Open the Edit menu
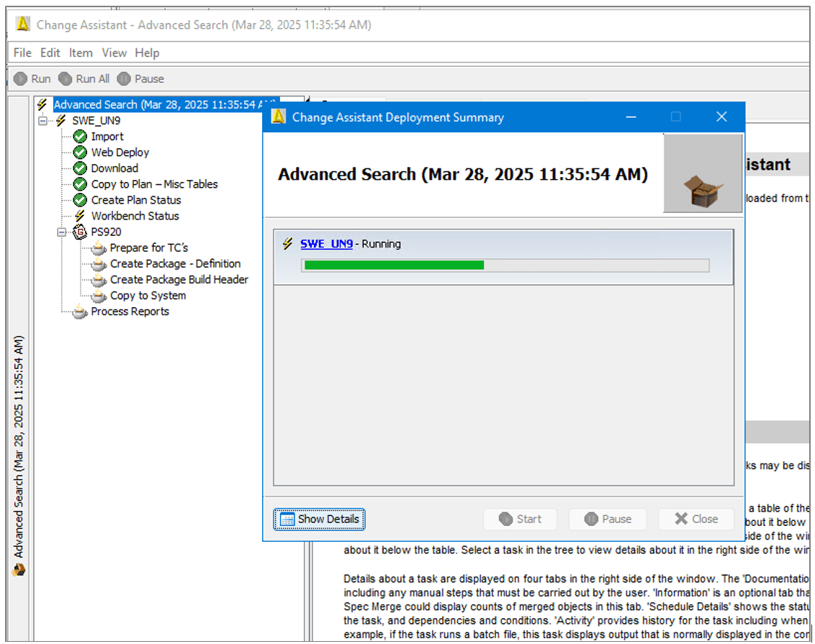 click(x=50, y=53)
